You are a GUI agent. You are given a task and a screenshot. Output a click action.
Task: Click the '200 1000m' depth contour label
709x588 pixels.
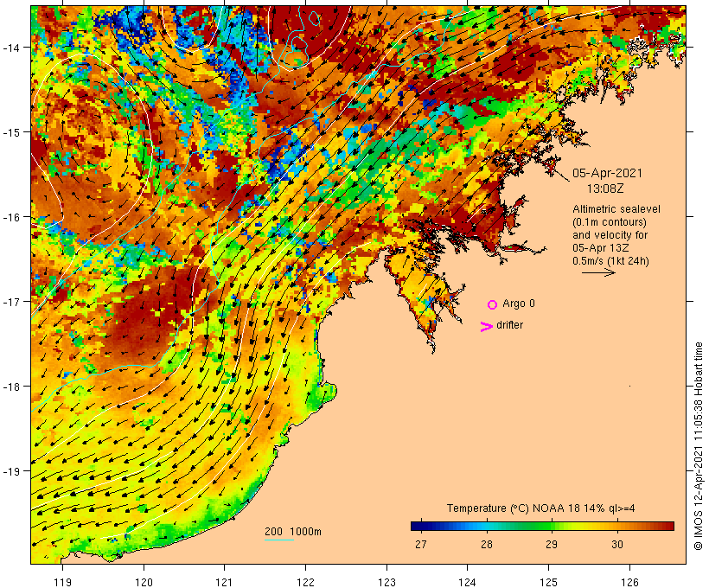pyautogui.click(x=293, y=532)
